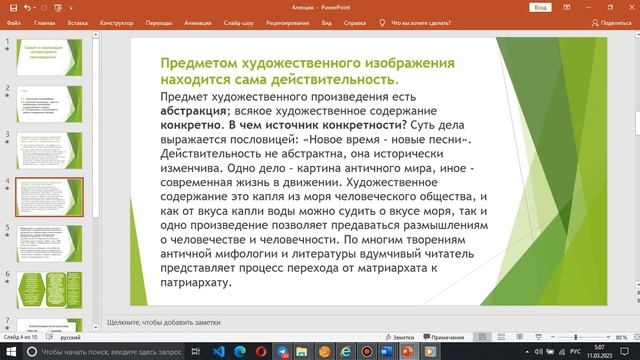This screenshot has height=360, width=640.
Task: Click the Redo icon in quick access toolbar
Action: tap(44, 8)
